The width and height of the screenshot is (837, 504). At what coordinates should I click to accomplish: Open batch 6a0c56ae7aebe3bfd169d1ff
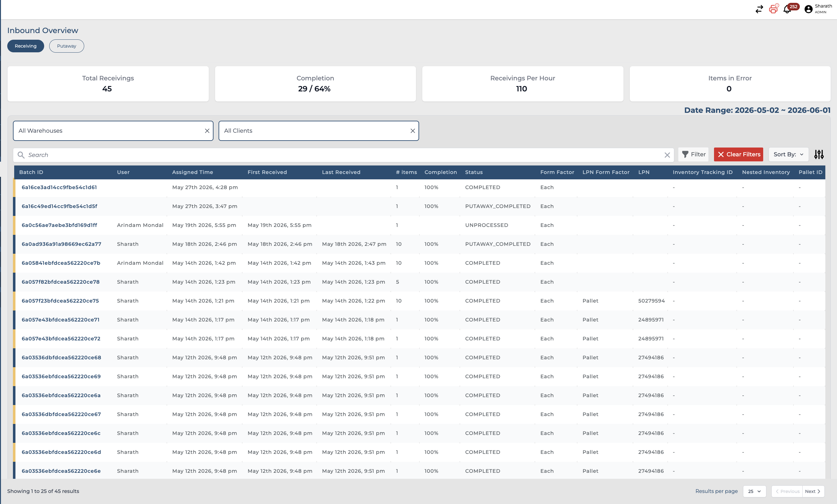pyautogui.click(x=59, y=225)
